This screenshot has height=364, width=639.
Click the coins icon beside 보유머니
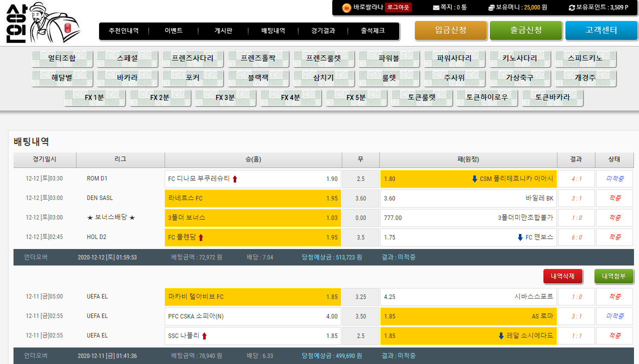(491, 7)
